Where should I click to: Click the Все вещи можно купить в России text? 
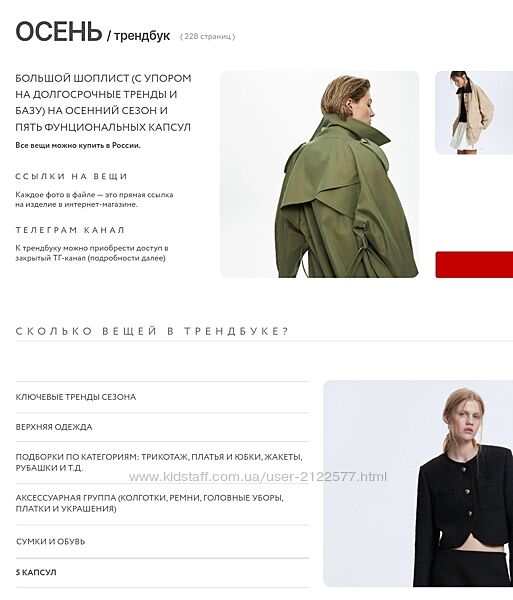(78, 145)
